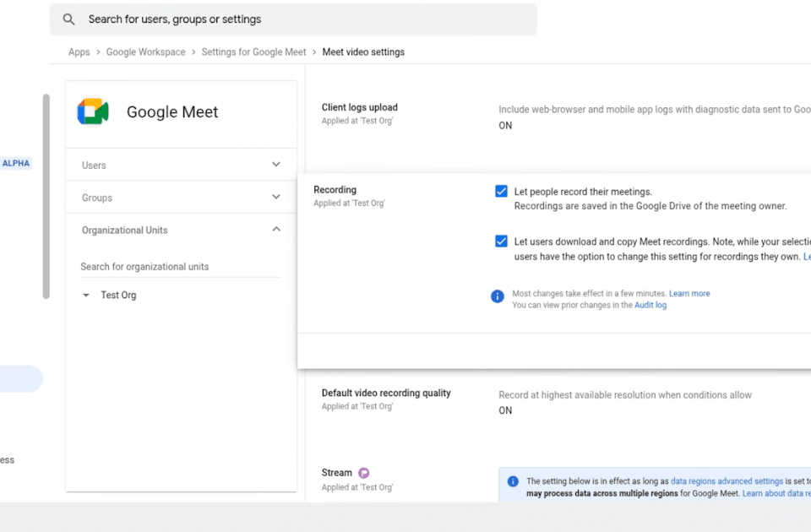Open Google Workspace breadcrumb item
This screenshot has width=811, height=532.
tap(146, 52)
